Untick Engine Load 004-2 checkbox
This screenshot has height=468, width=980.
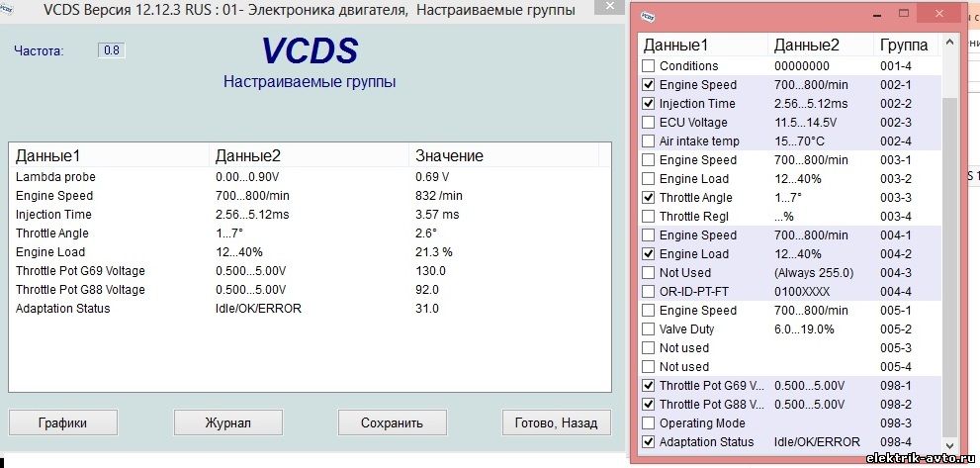pyautogui.click(x=649, y=254)
